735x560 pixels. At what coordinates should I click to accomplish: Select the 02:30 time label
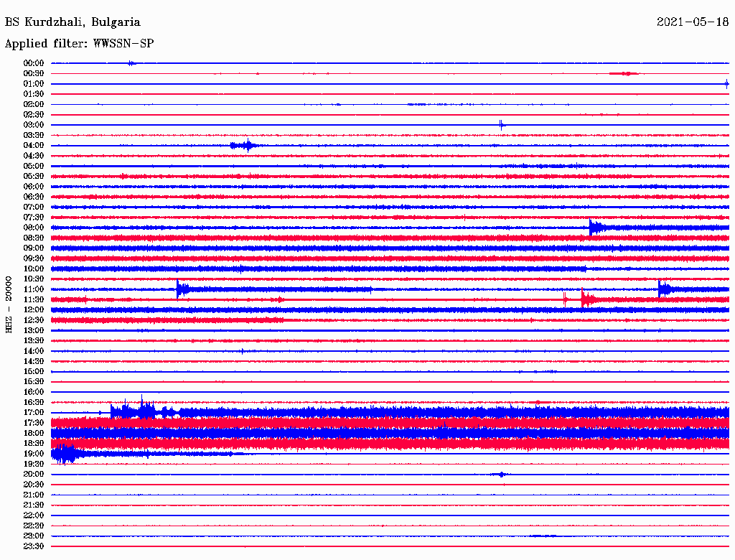pos(34,114)
